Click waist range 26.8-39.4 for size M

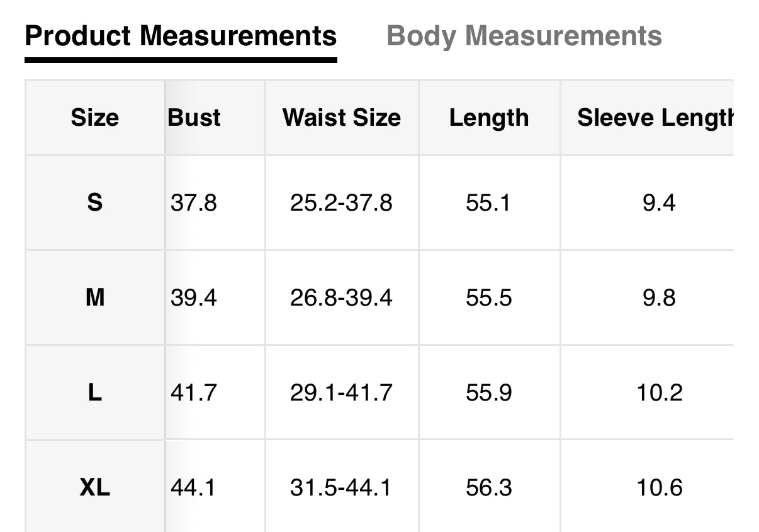pos(341,297)
